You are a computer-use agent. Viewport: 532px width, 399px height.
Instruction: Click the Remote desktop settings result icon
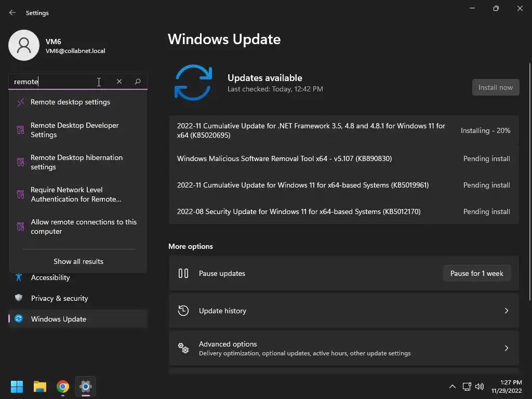click(x=20, y=102)
